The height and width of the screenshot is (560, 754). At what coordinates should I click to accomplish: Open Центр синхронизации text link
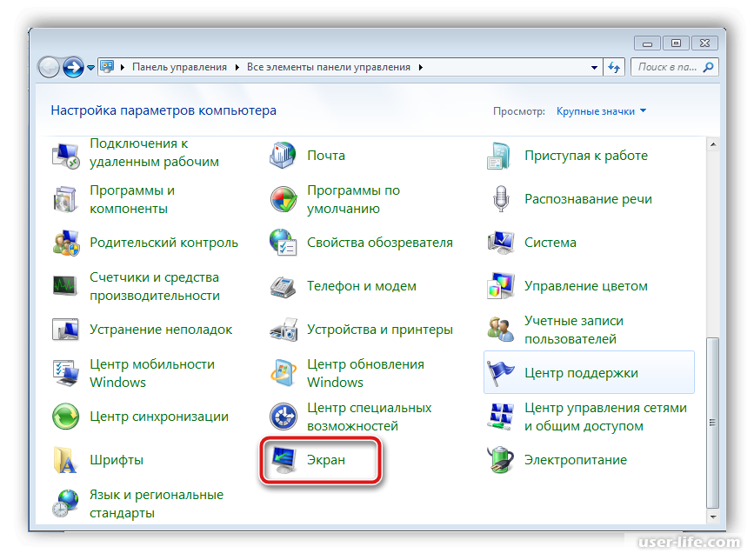click(x=158, y=417)
